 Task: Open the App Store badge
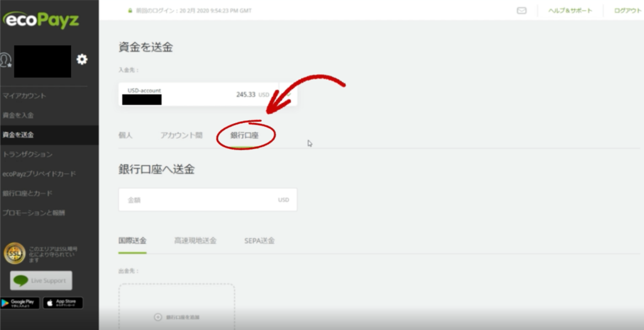[x=62, y=303]
